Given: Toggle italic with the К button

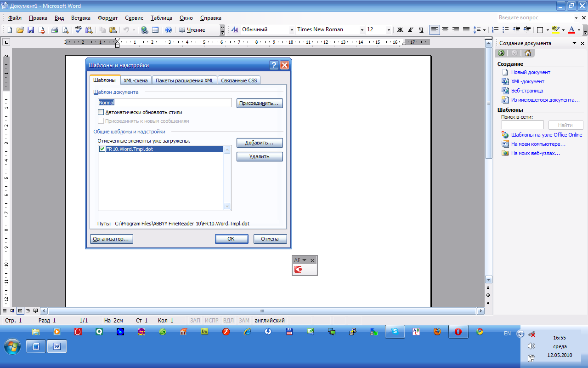Looking at the screenshot, I should click(410, 29).
